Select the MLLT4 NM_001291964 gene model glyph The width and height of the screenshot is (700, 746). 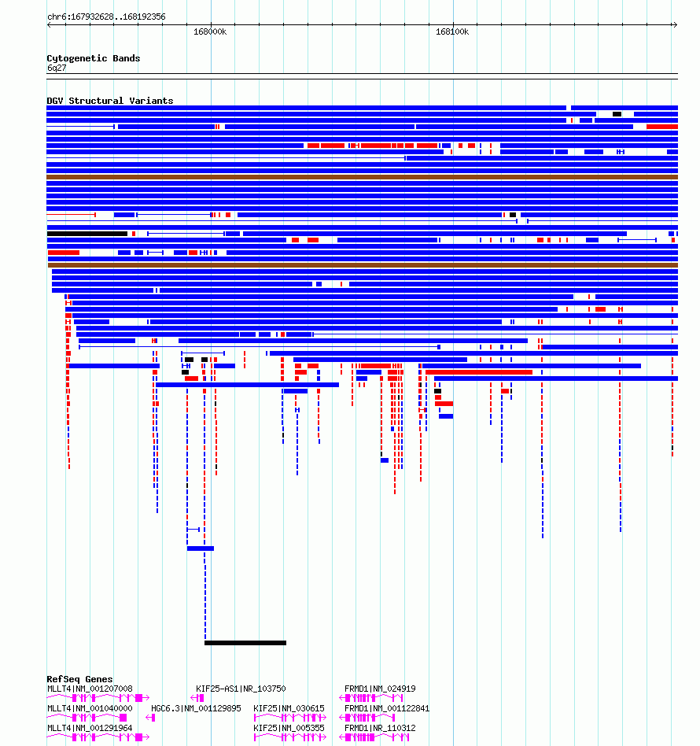[x=98, y=737]
